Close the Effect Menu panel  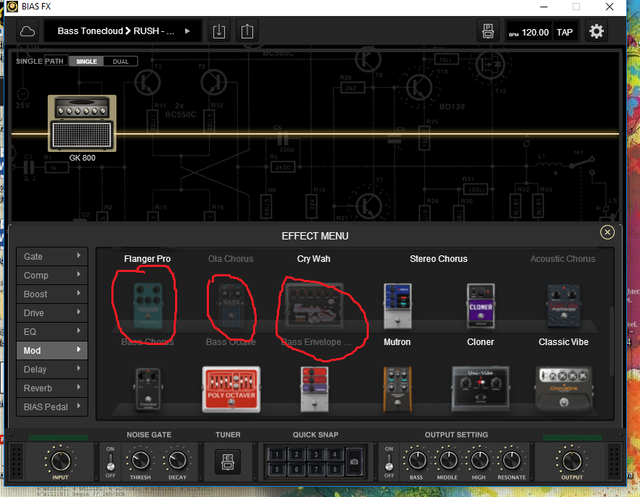607,232
